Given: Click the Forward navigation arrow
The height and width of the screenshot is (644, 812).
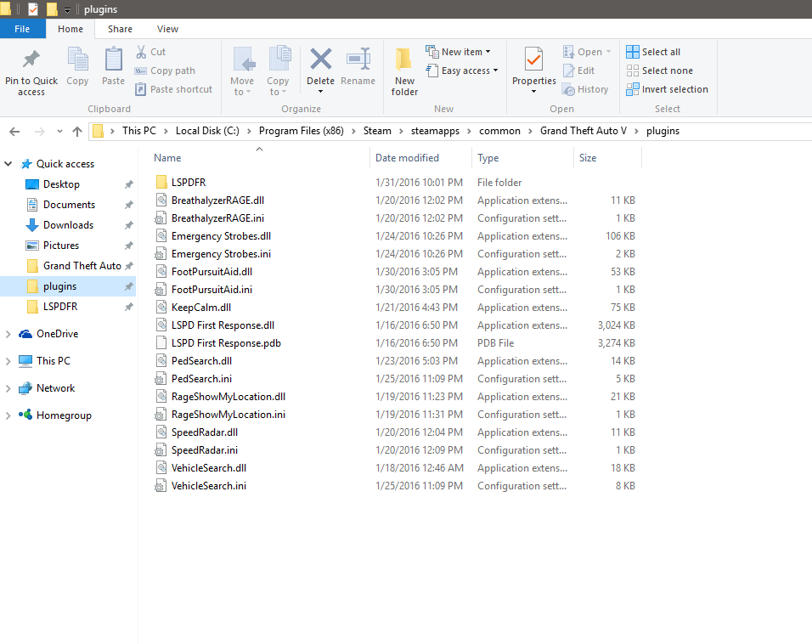Looking at the screenshot, I should [39, 132].
